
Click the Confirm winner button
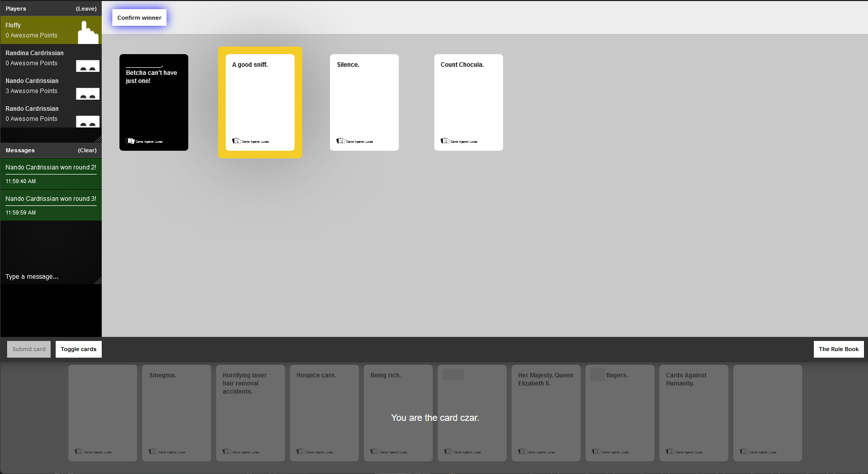[x=139, y=18]
